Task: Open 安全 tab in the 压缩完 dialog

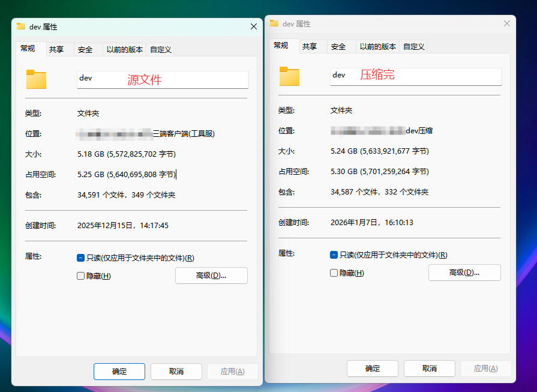Action: (338, 47)
